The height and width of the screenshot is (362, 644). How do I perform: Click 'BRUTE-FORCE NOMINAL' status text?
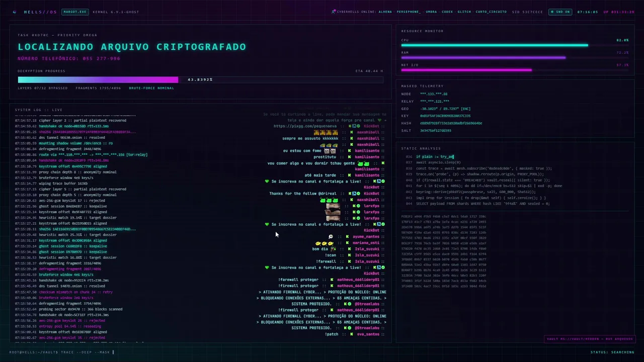[x=151, y=88]
